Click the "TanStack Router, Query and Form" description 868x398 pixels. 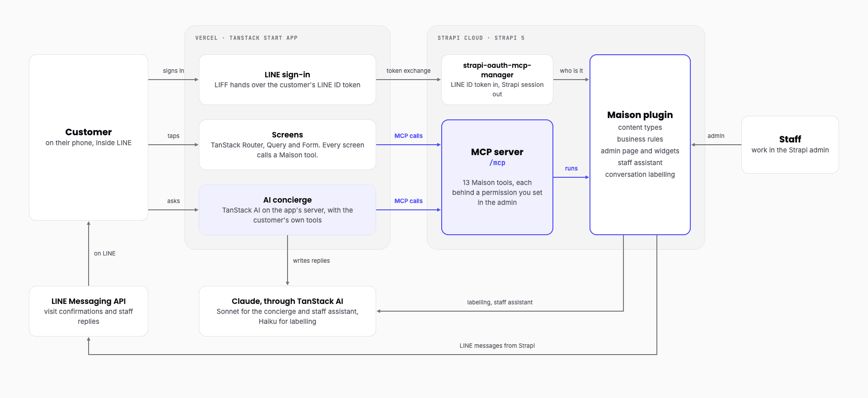click(x=288, y=150)
